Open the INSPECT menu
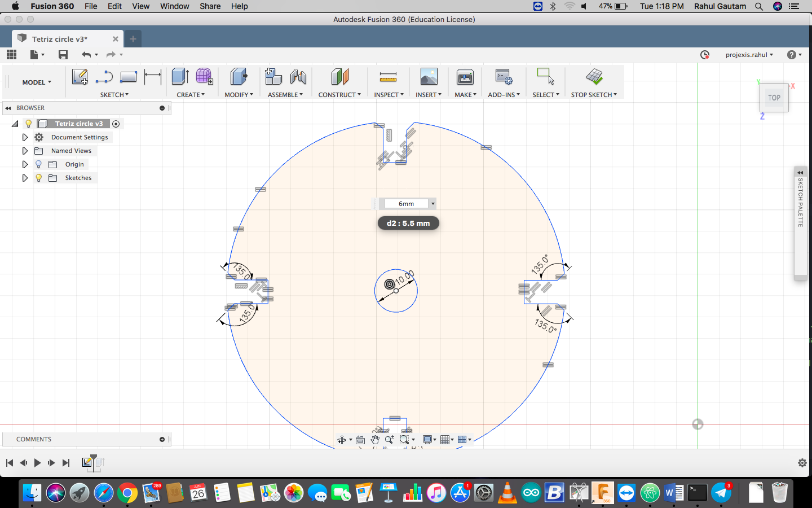This screenshot has height=508, width=812. pyautogui.click(x=389, y=95)
